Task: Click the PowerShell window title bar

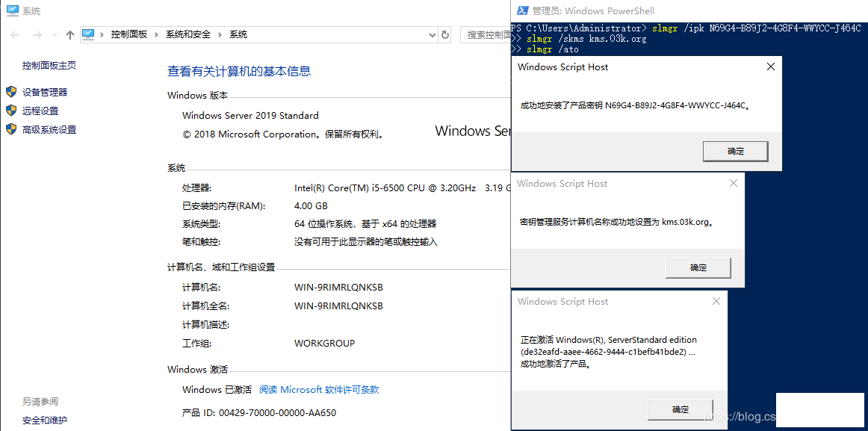Action: 689,10
